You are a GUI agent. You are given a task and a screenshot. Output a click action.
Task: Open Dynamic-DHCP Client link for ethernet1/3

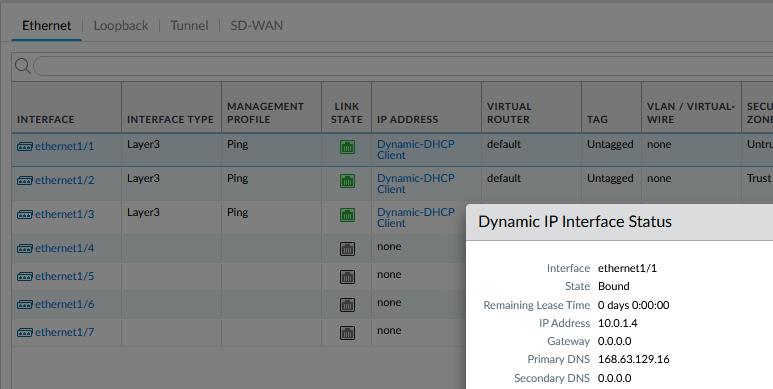pos(416,217)
